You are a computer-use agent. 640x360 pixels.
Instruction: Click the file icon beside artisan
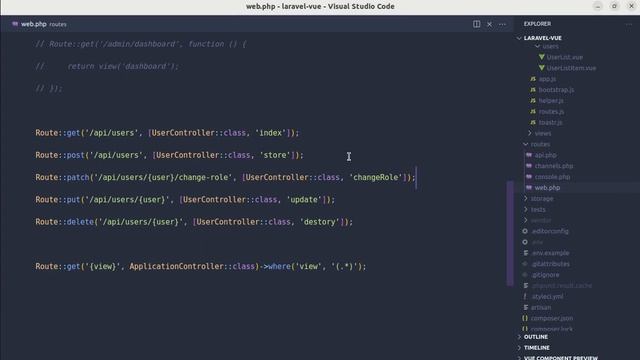526,307
